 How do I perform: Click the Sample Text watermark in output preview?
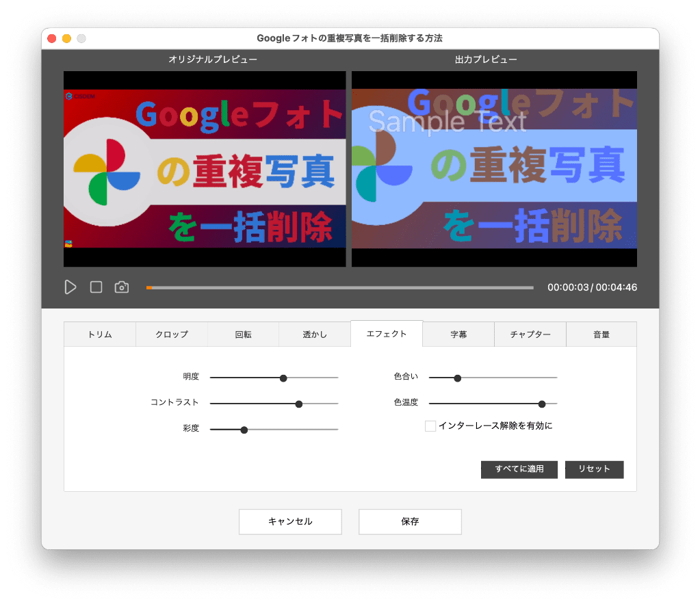coord(448,122)
